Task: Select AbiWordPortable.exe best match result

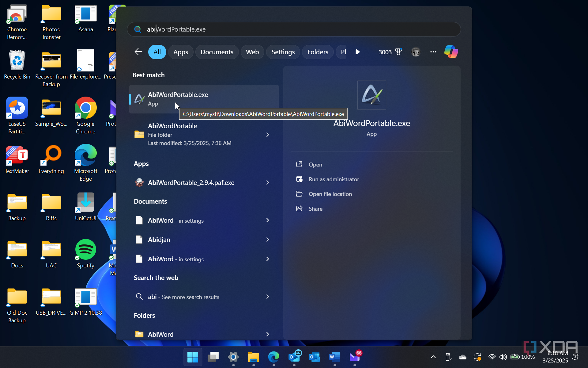Action: (204, 99)
